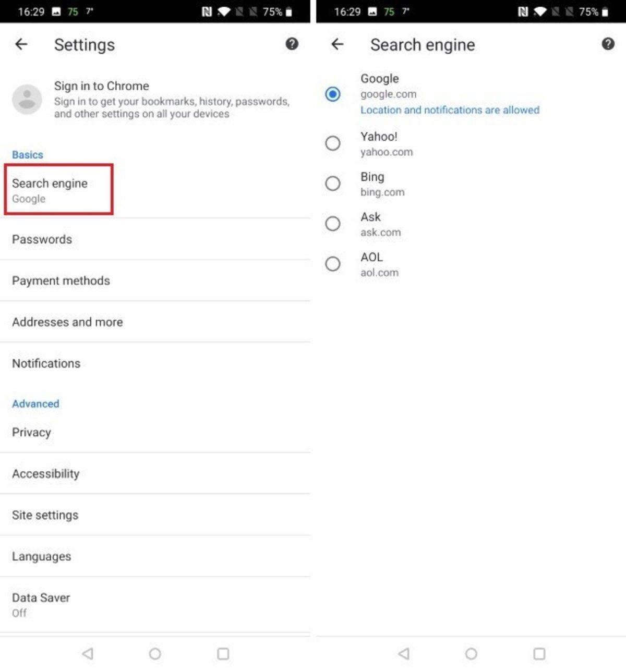Viewport: 626px width, 672px height.
Task: Select Yahoo! as search engine
Action: tap(333, 144)
